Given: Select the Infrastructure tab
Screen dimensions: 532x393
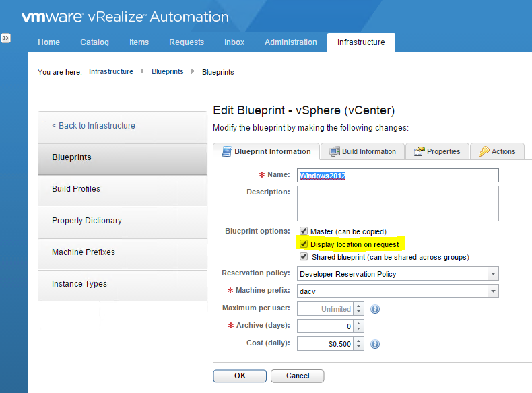Looking at the screenshot, I should click(361, 42).
